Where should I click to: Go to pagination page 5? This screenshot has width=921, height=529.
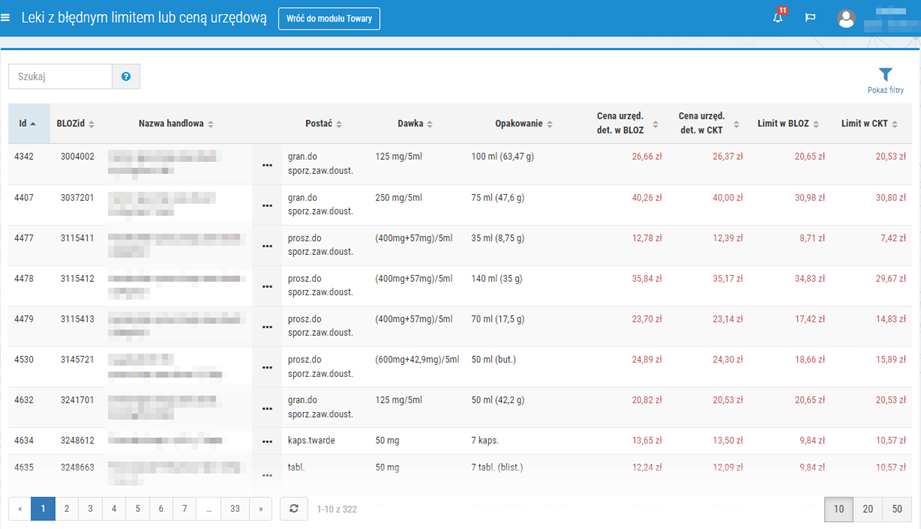pyautogui.click(x=137, y=508)
